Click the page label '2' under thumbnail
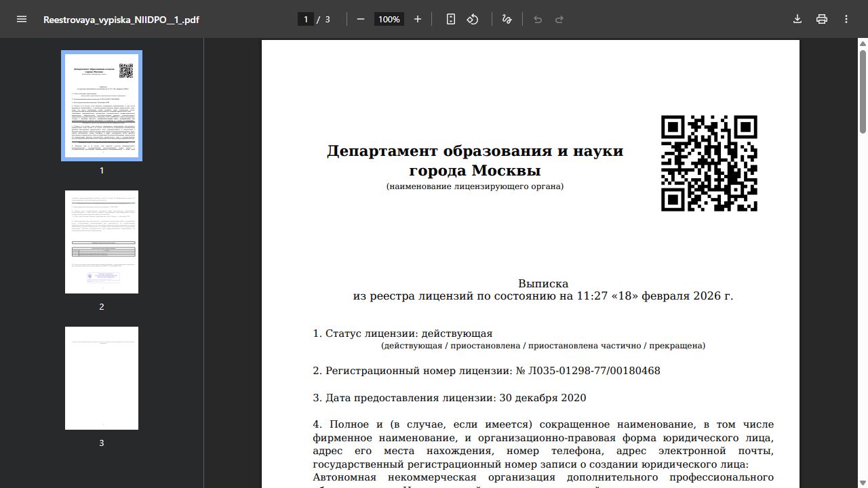 (102, 306)
